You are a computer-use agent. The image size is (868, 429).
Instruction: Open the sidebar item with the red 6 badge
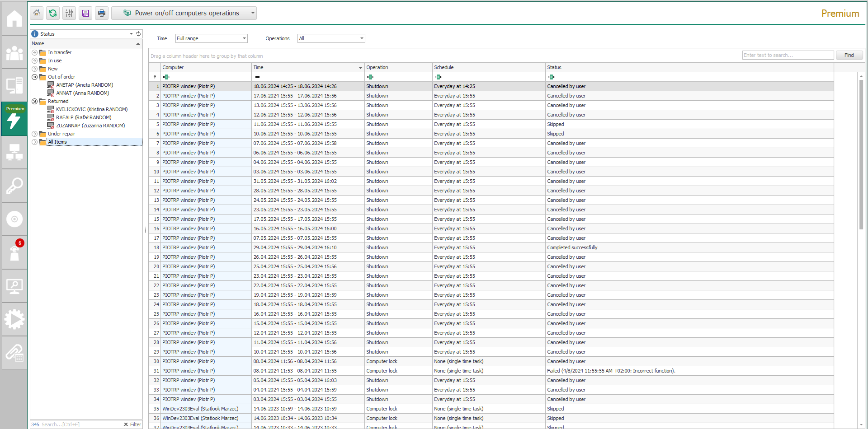point(14,252)
